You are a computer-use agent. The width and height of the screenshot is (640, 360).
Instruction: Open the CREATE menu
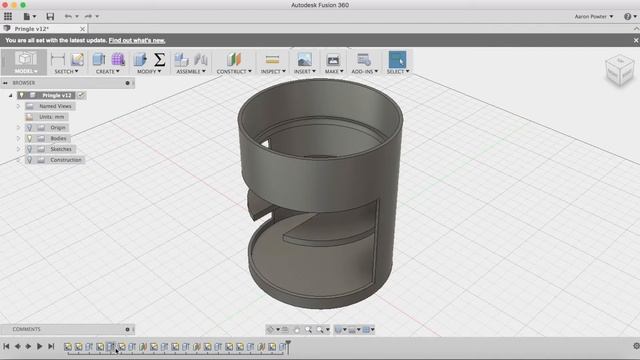click(x=108, y=71)
